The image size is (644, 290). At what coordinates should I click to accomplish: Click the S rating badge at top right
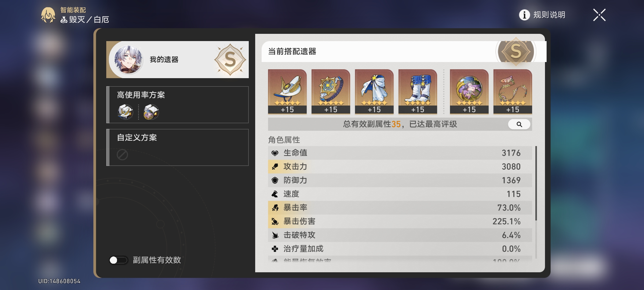(x=516, y=51)
